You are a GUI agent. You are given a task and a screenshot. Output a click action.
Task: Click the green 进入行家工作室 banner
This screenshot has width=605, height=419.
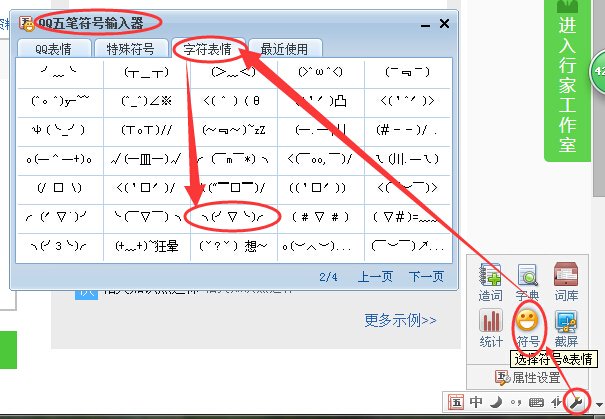point(567,79)
